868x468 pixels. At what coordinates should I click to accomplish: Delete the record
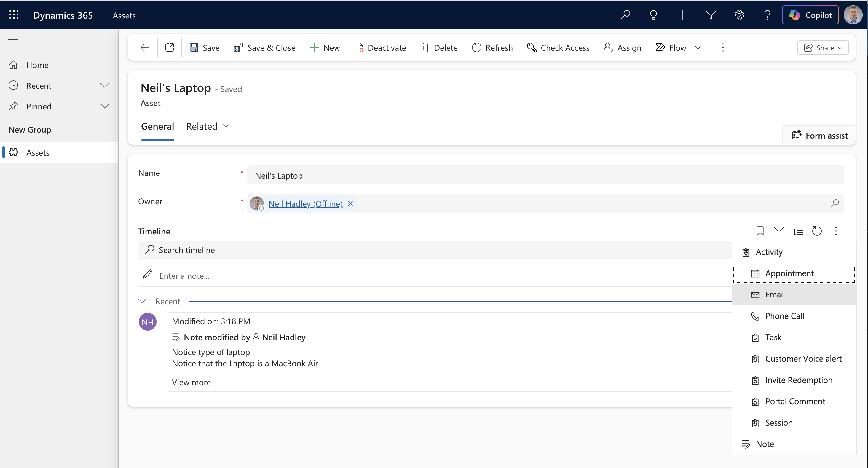pos(439,47)
